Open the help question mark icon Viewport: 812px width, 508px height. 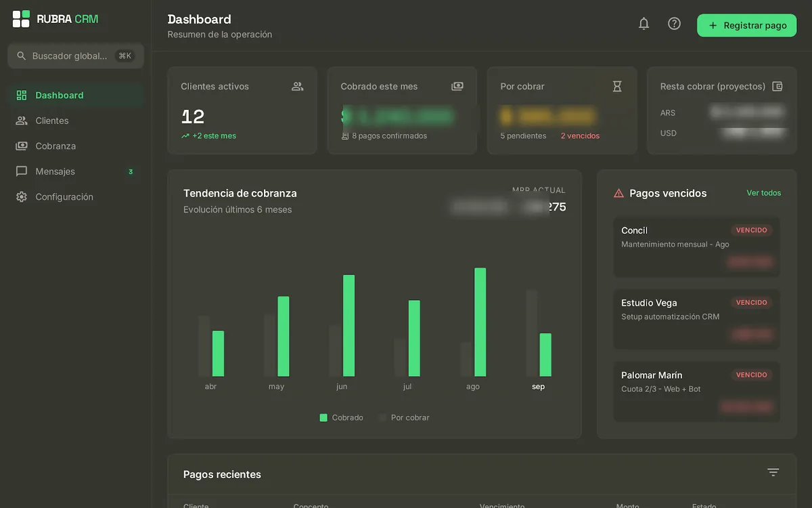point(674,24)
